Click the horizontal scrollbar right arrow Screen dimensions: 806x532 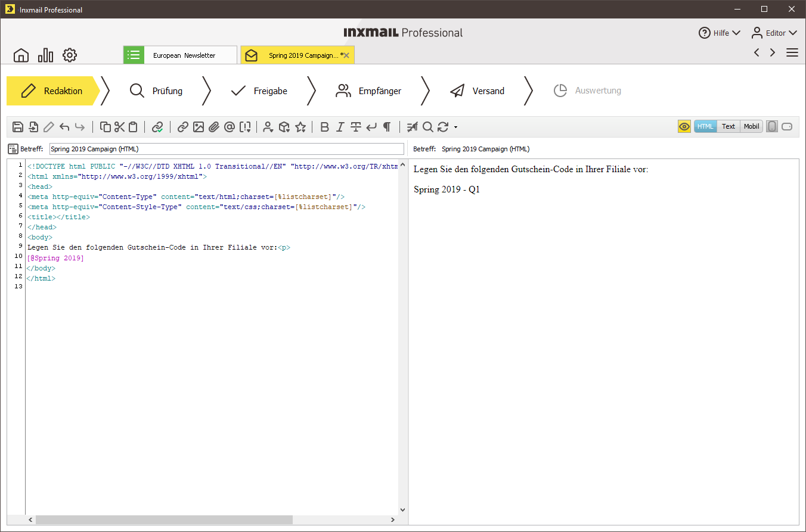[x=393, y=519]
